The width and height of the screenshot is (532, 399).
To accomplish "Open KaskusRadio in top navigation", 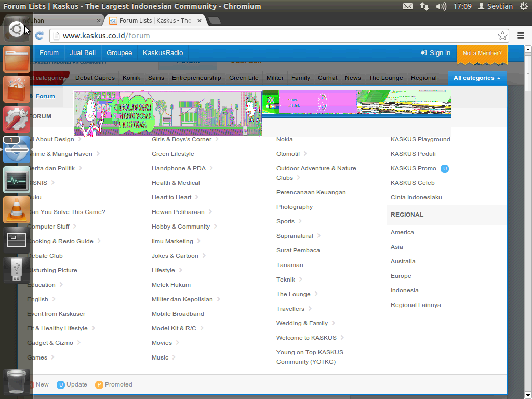I will point(163,53).
